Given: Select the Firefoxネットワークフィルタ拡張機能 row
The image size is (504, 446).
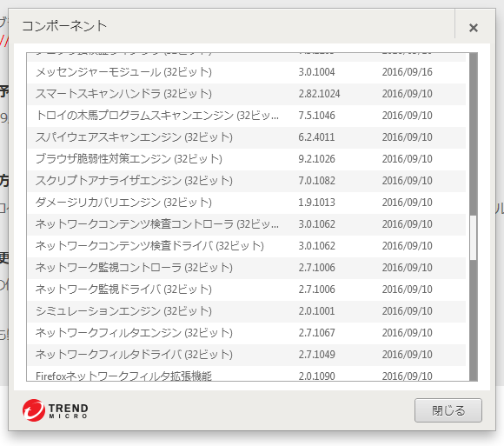Looking at the screenshot, I should click(x=247, y=374).
